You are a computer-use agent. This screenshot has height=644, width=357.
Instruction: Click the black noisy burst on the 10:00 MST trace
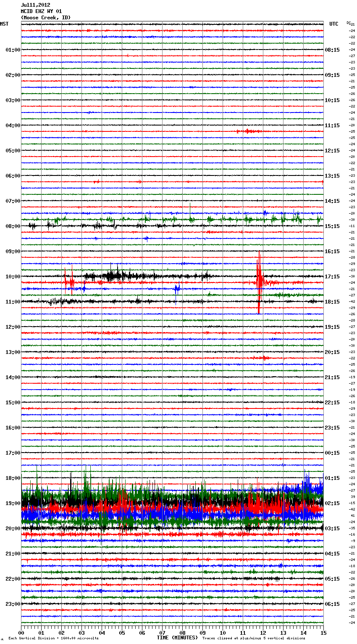click(113, 276)
